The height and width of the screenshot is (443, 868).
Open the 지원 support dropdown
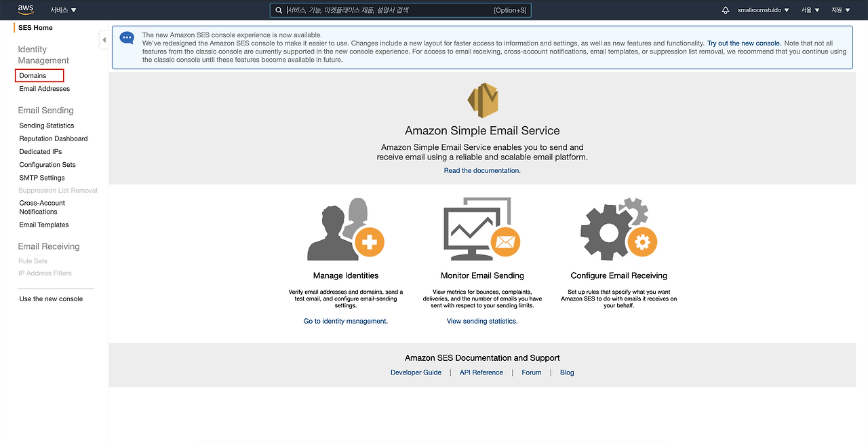841,10
